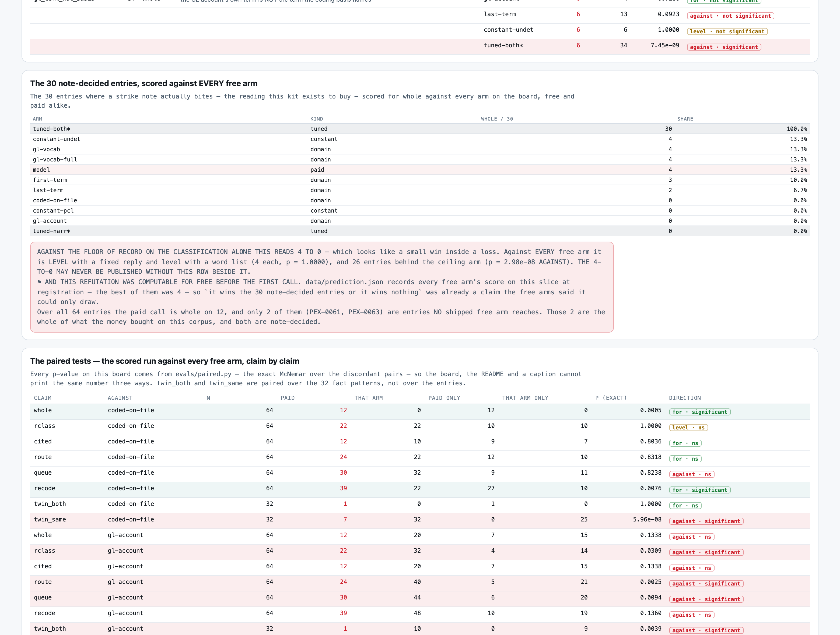Screen dimensions: 840x635
Task: Click the 'against · ns' badge on queue coded-on-file
Action: click(691, 474)
